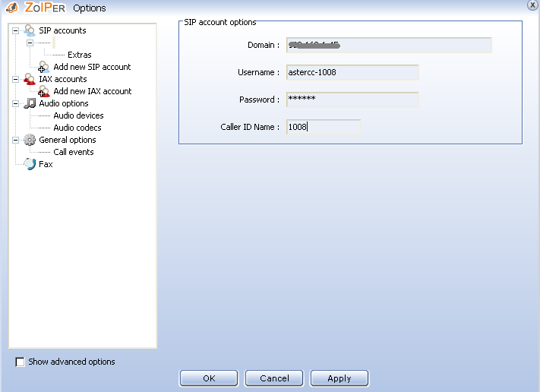Select Extras under the SIP account
Image resolution: width=540 pixels, height=392 pixels.
79,55
